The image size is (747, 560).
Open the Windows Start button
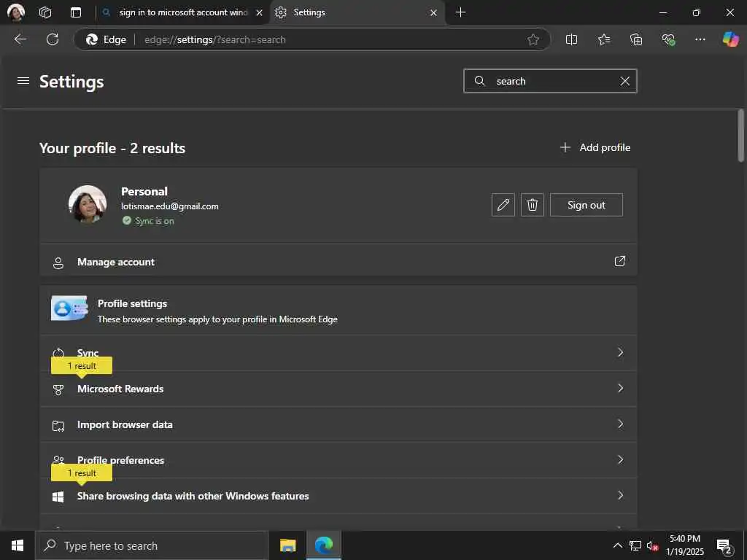coord(18,545)
